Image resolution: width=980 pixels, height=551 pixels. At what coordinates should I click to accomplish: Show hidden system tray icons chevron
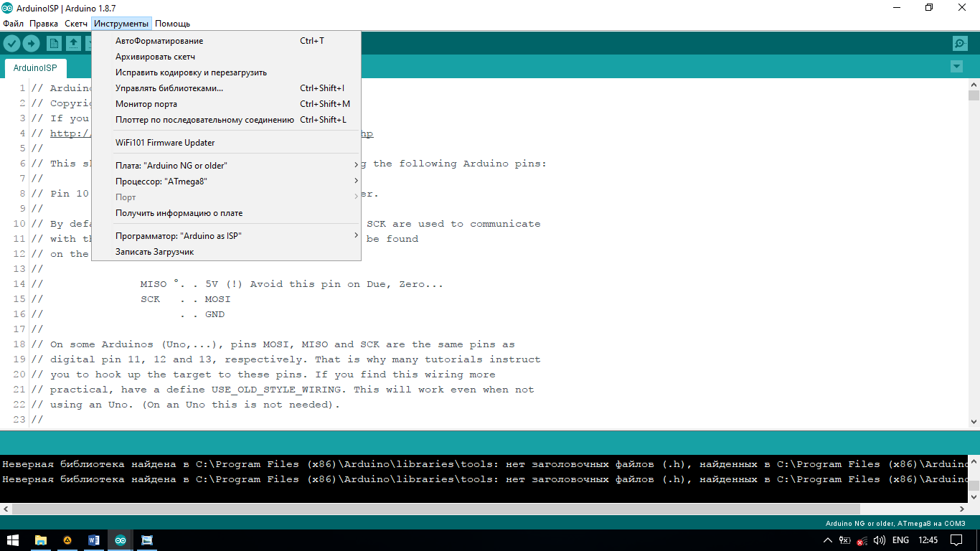(828, 540)
